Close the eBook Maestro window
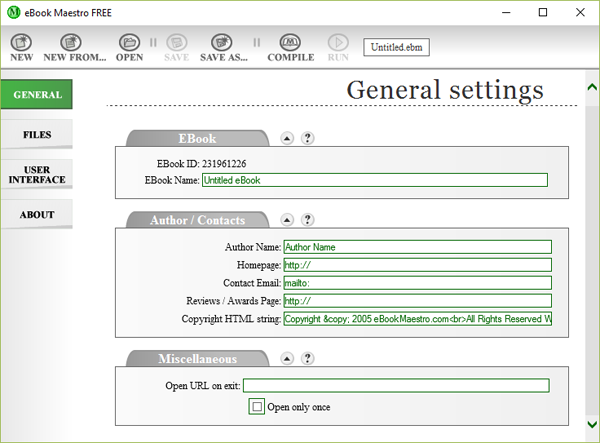 [x=580, y=12]
